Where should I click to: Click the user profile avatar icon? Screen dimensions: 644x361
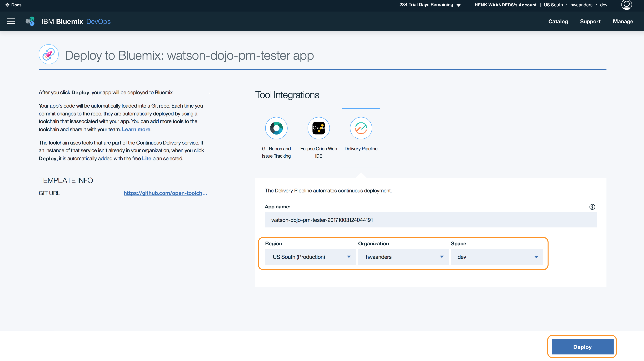(x=626, y=4)
